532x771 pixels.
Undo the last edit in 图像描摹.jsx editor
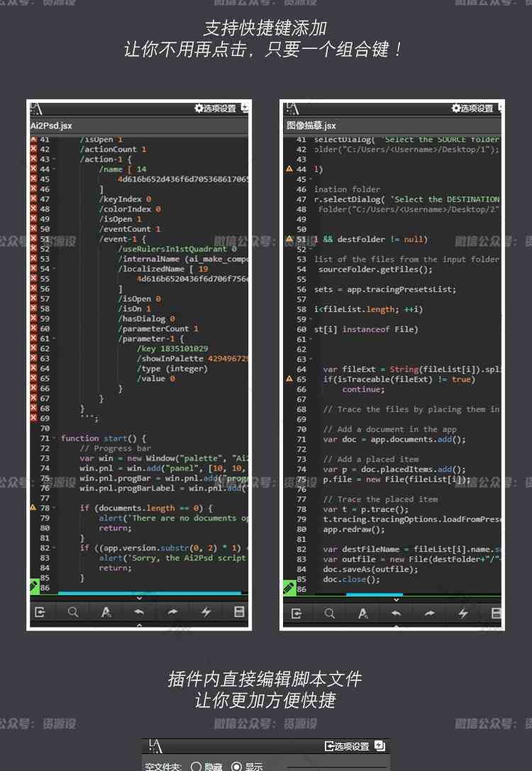[x=397, y=614]
